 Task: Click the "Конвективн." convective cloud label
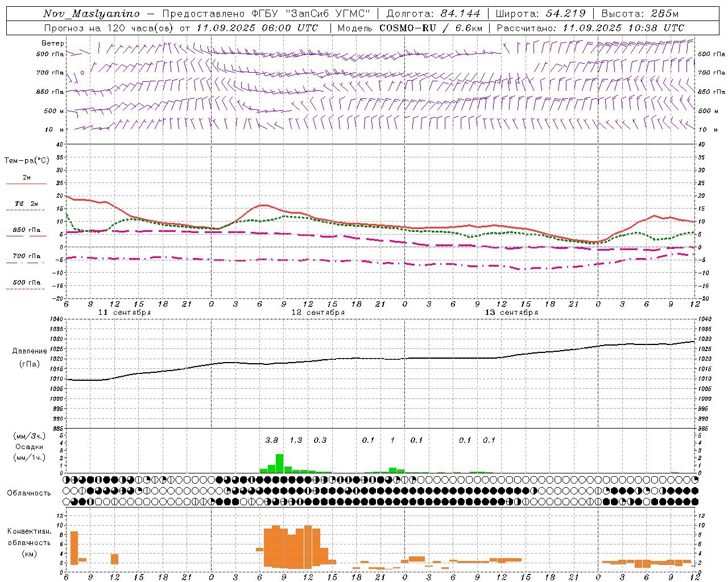click(x=30, y=531)
